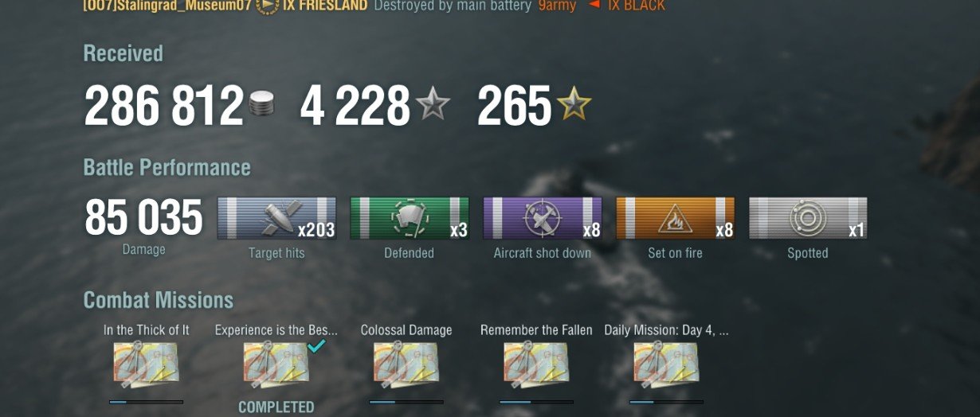Open the In the Thick of It mission
This screenshot has width=980, height=417.
(x=146, y=365)
